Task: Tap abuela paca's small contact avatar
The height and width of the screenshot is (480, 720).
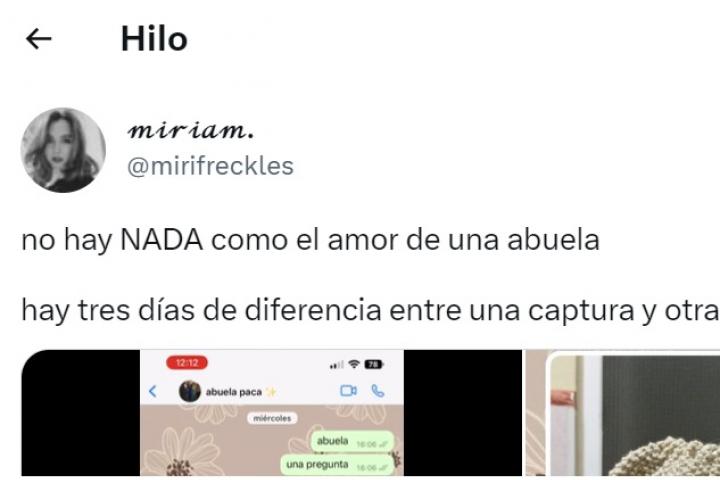Action: (x=190, y=391)
